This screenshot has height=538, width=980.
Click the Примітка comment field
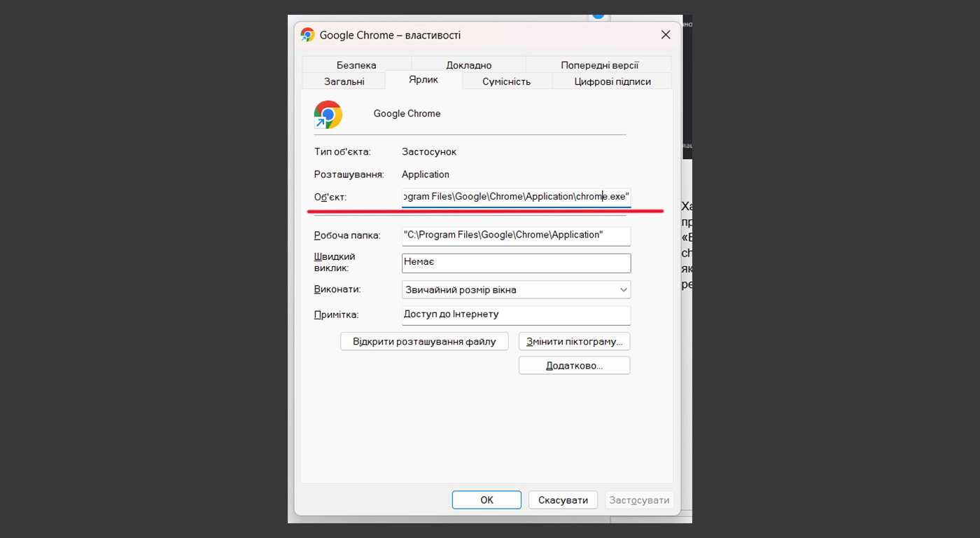click(x=517, y=315)
